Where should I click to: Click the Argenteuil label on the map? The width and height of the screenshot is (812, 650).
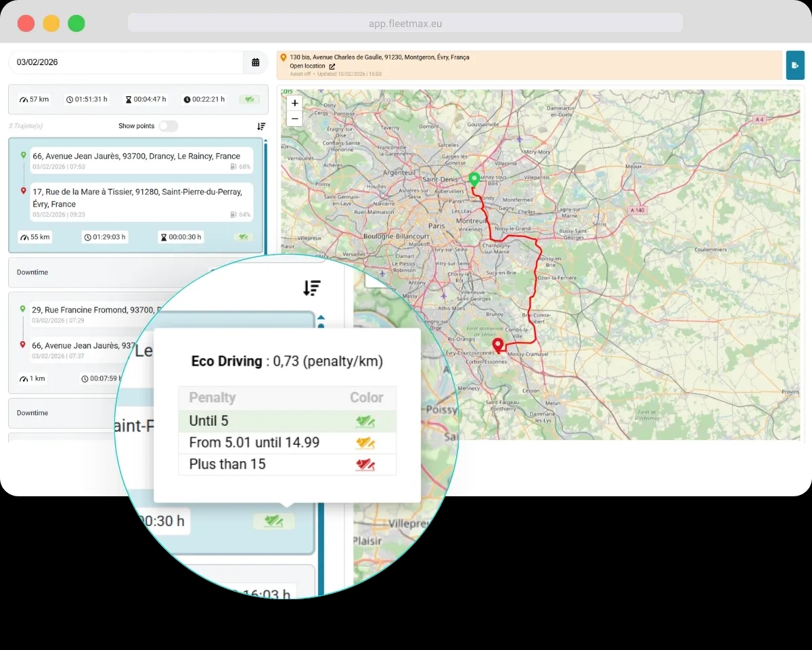coord(399,173)
